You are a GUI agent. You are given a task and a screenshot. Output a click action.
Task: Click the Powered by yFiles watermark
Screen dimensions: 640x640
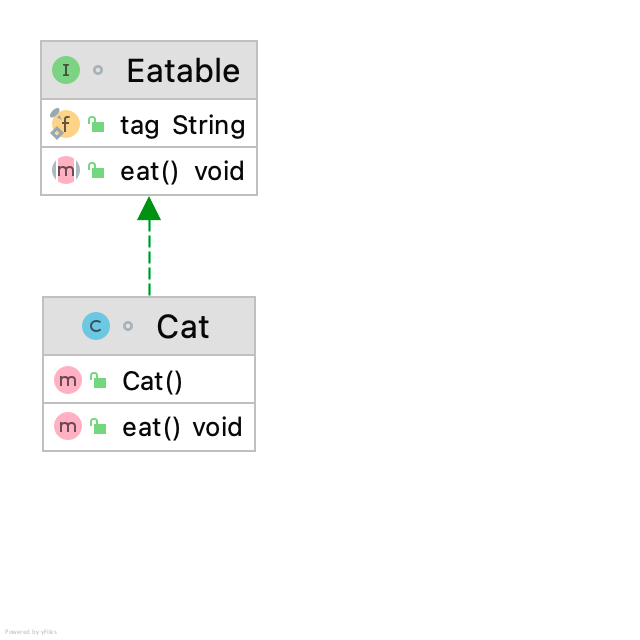click(x=31, y=632)
